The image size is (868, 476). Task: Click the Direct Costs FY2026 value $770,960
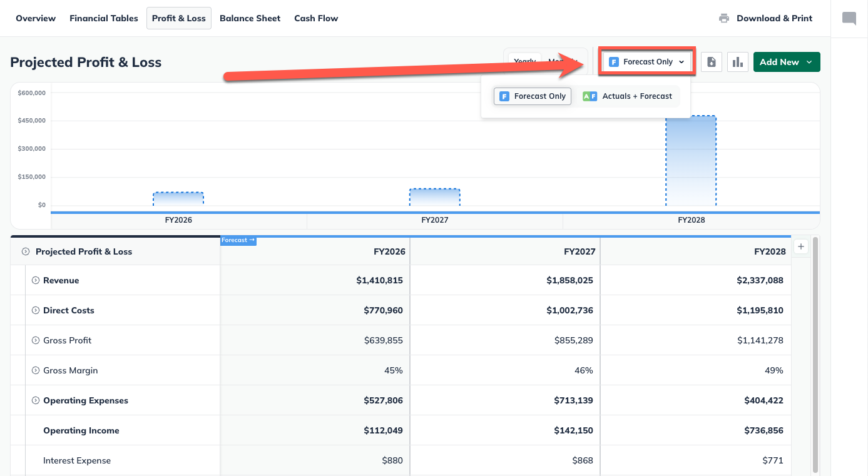coord(383,310)
